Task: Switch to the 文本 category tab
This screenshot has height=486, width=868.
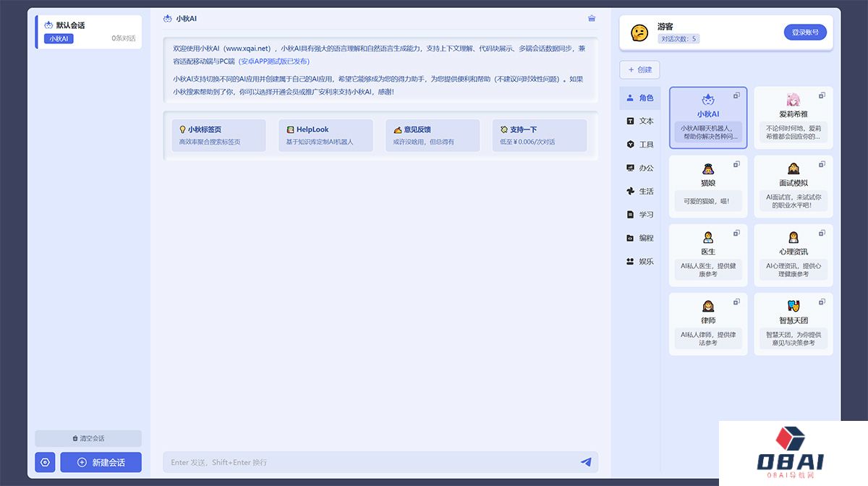Action: [x=640, y=121]
